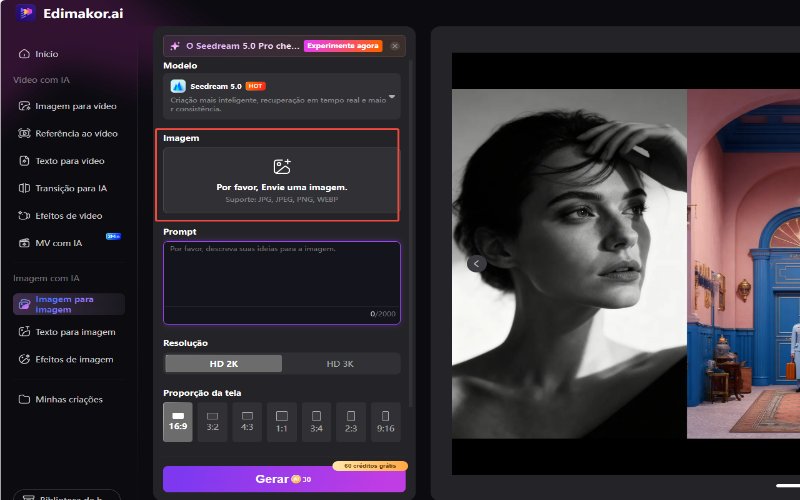Viewport: 800px width, 500px height.
Task: Open Imagem para vídeo tool
Action: coord(67,106)
